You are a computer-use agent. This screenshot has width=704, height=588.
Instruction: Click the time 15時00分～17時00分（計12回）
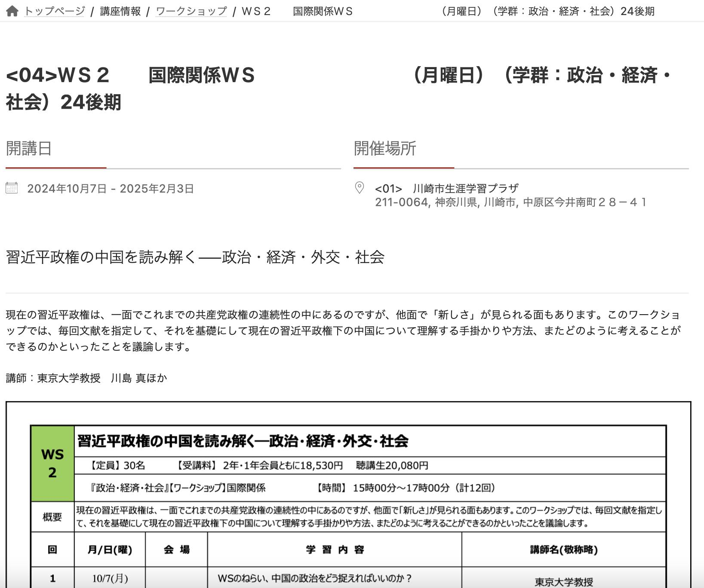(424, 488)
